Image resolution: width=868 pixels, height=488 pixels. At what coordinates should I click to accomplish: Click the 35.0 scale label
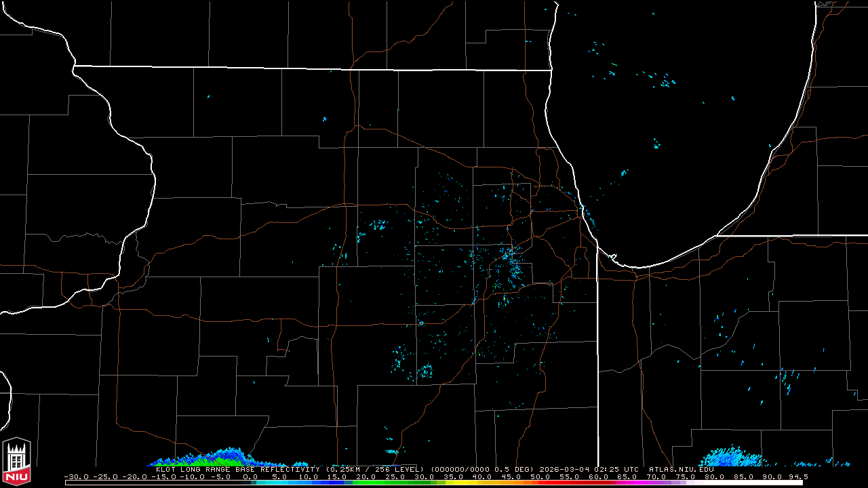pyautogui.click(x=453, y=476)
